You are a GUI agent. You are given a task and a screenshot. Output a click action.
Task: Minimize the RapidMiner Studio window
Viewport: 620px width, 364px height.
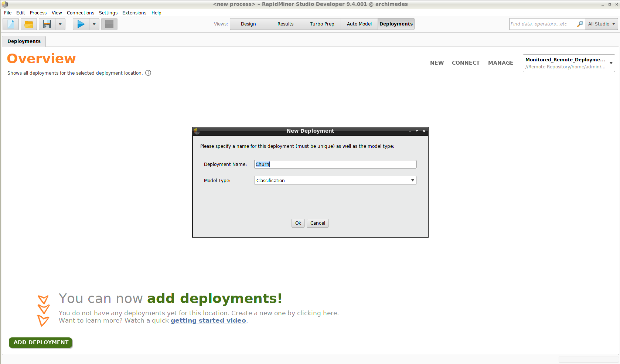(603, 4)
